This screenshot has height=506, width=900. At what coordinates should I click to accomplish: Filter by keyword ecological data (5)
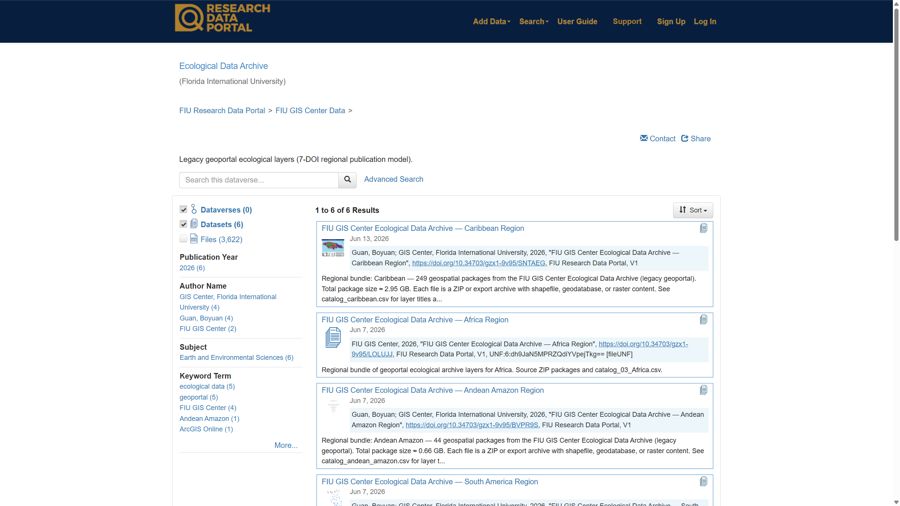(207, 386)
